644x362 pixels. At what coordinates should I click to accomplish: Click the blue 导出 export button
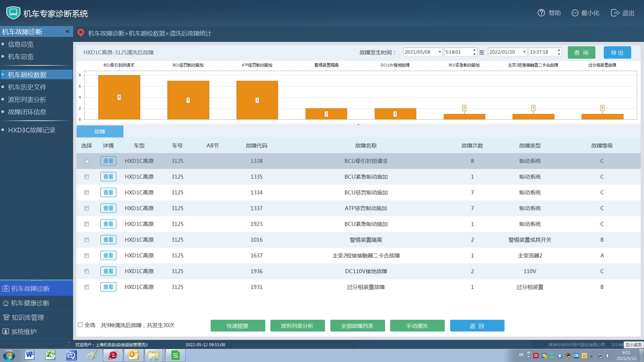[617, 53]
